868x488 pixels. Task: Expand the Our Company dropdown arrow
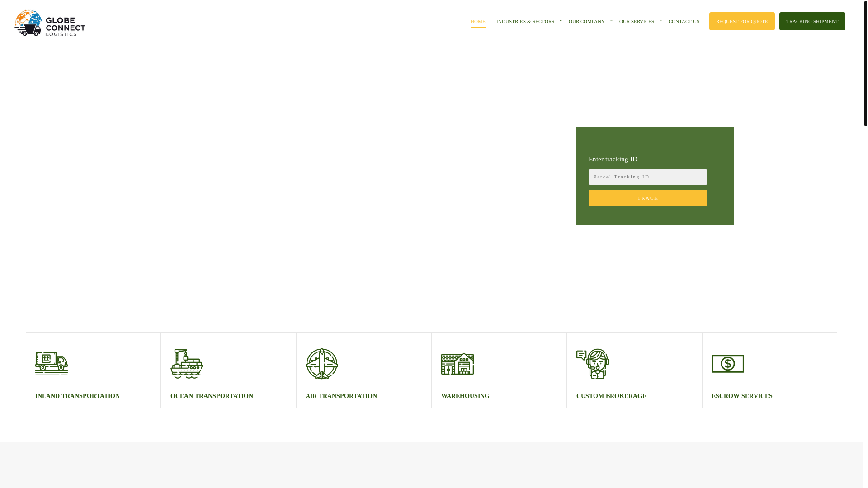[612, 20]
